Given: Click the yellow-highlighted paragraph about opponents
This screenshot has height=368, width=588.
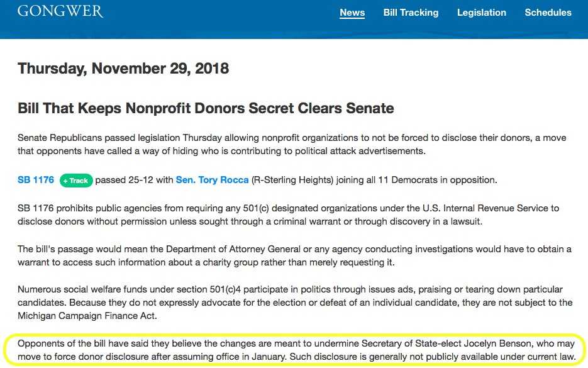Looking at the screenshot, I should coord(296,350).
